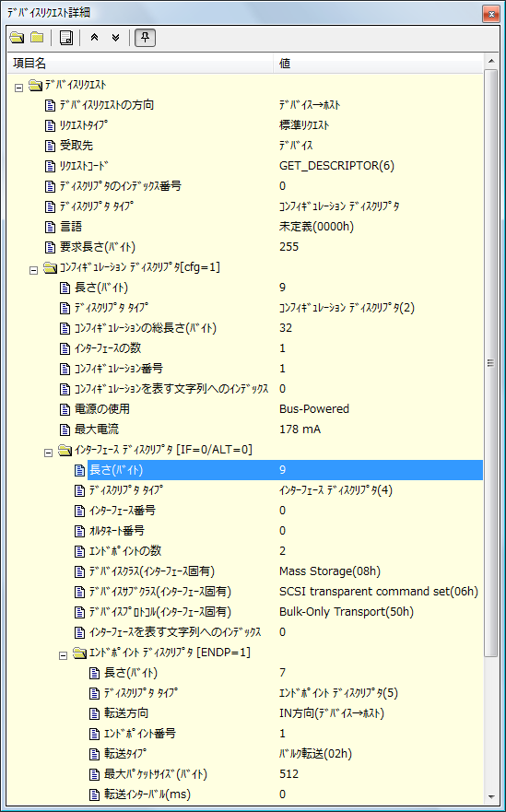Click the save document toolbar icon

pos(65,37)
